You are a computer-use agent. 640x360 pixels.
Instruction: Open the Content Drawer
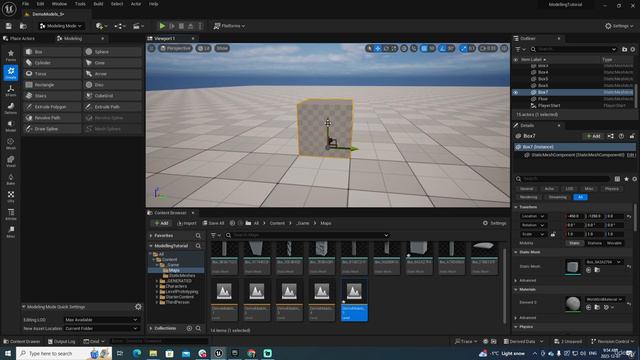pyautogui.click(x=22, y=341)
